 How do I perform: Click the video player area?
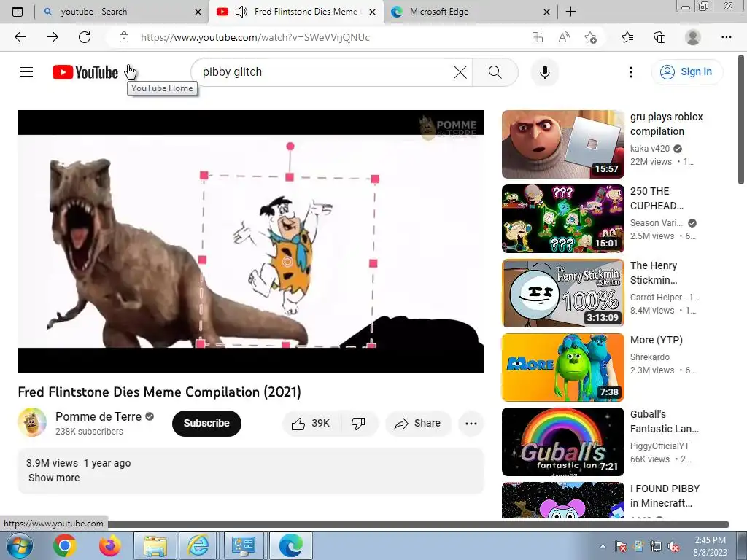point(251,241)
